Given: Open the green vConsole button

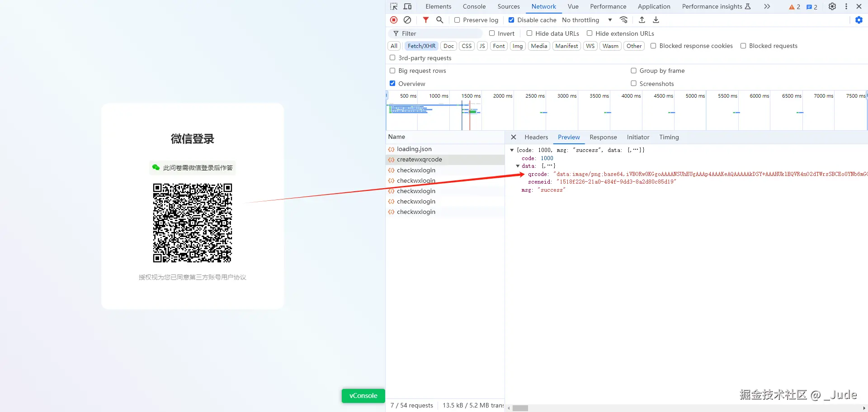Looking at the screenshot, I should [363, 396].
